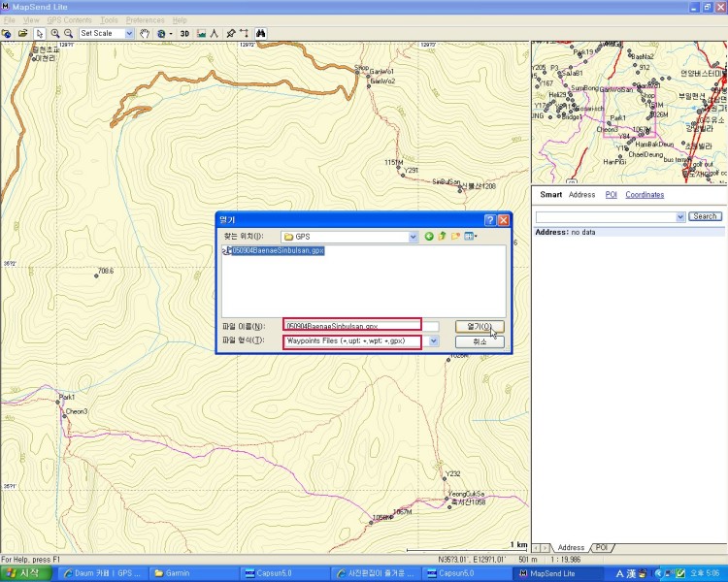
Task: Switch to the bottom Address tab
Action: point(571,548)
